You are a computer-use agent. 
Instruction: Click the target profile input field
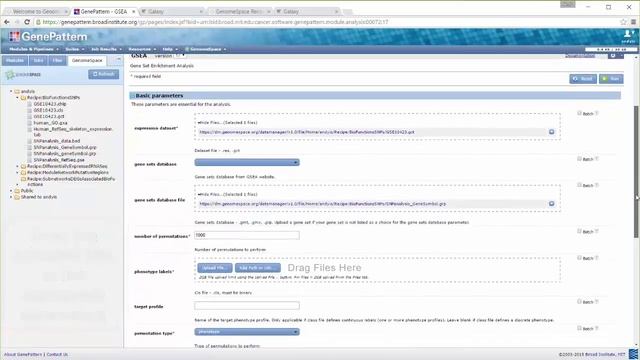pyautogui.click(x=247, y=305)
